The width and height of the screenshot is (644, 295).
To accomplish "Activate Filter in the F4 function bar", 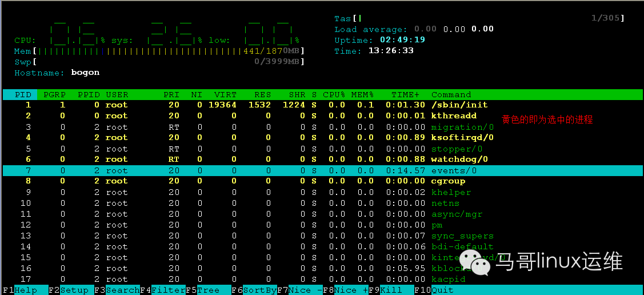I will pyautogui.click(x=169, y=290).
